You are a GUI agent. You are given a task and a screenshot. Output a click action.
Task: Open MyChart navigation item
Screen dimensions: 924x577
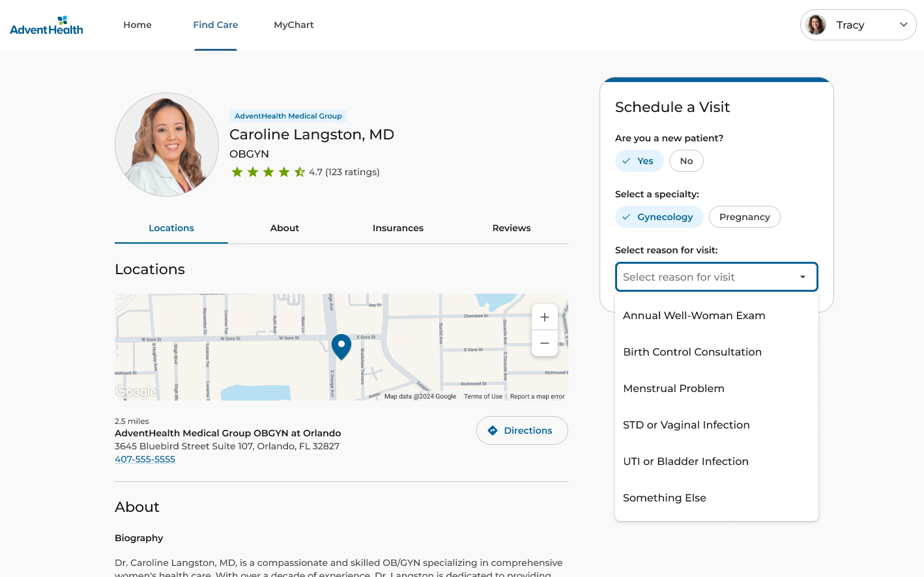(x=294, y=25)
